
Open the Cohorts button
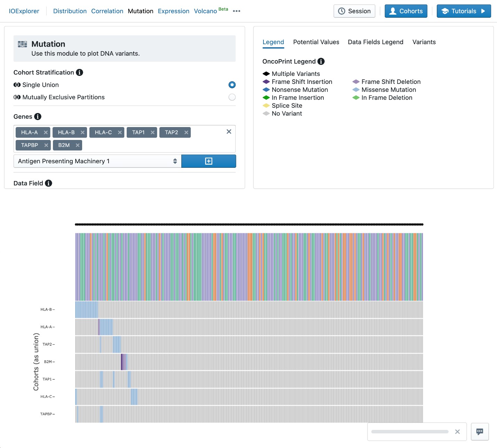click(406, 11)
